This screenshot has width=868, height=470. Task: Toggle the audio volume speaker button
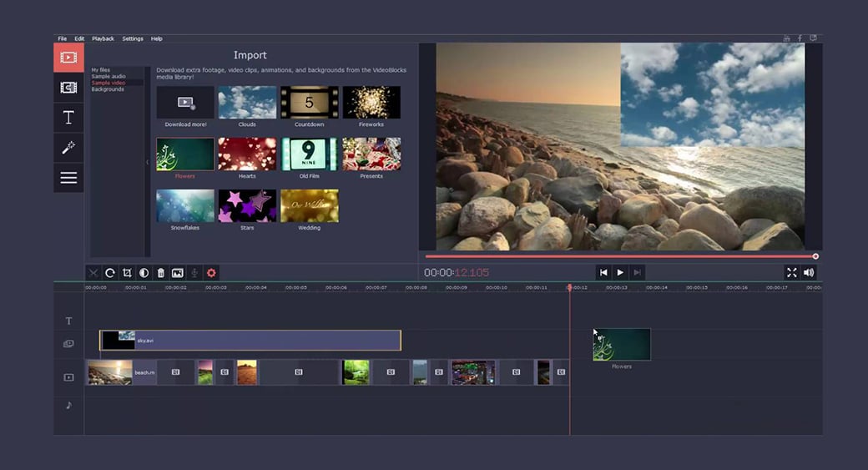808,273
